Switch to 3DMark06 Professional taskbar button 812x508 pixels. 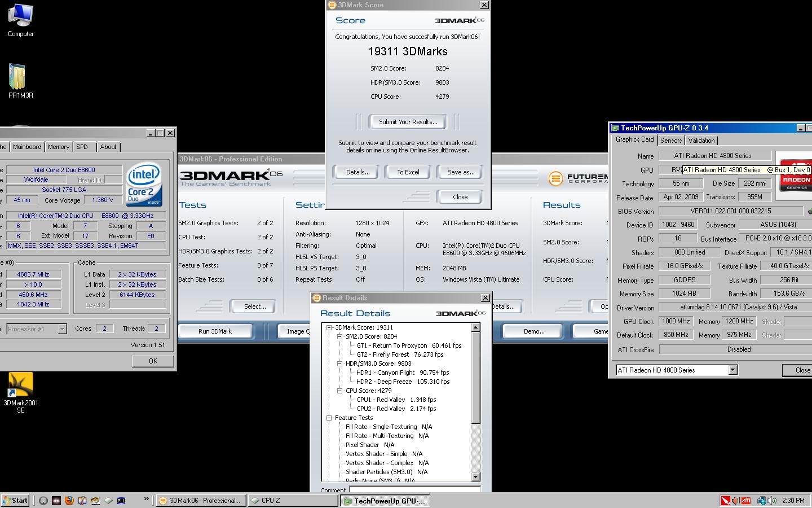click(201, 501)
